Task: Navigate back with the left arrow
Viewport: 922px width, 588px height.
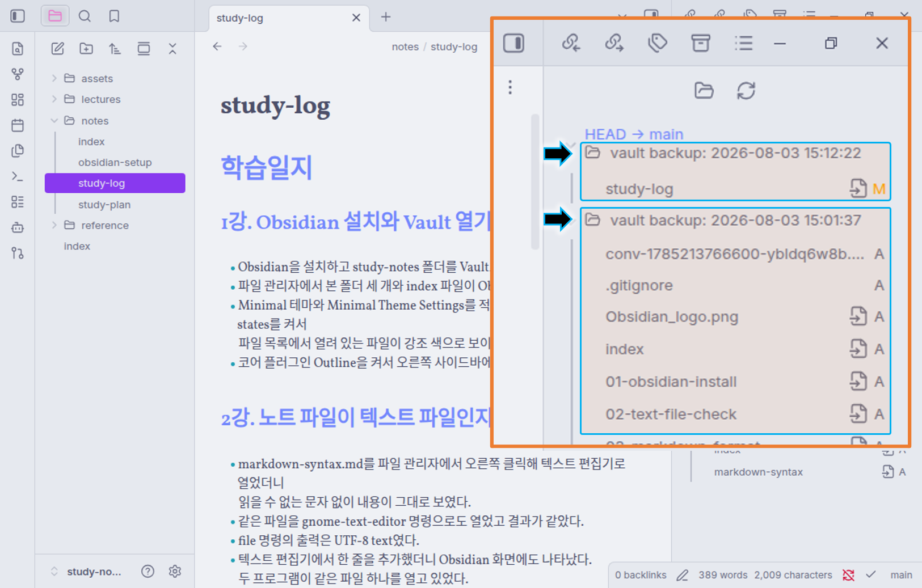Action: [217, 46]
